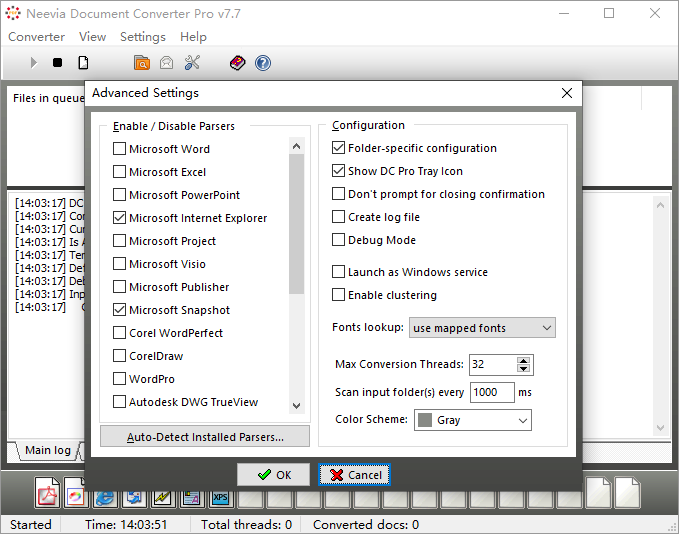679x534 pixels.
Task: Increase Max Conversion Threads with up arrow
Action: coord(524,360)
